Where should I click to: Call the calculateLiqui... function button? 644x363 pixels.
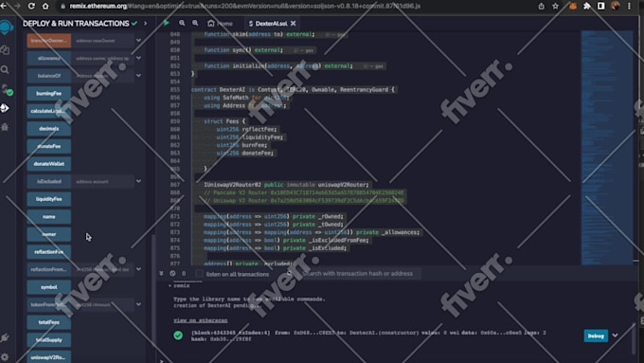(x=49, y=111)
